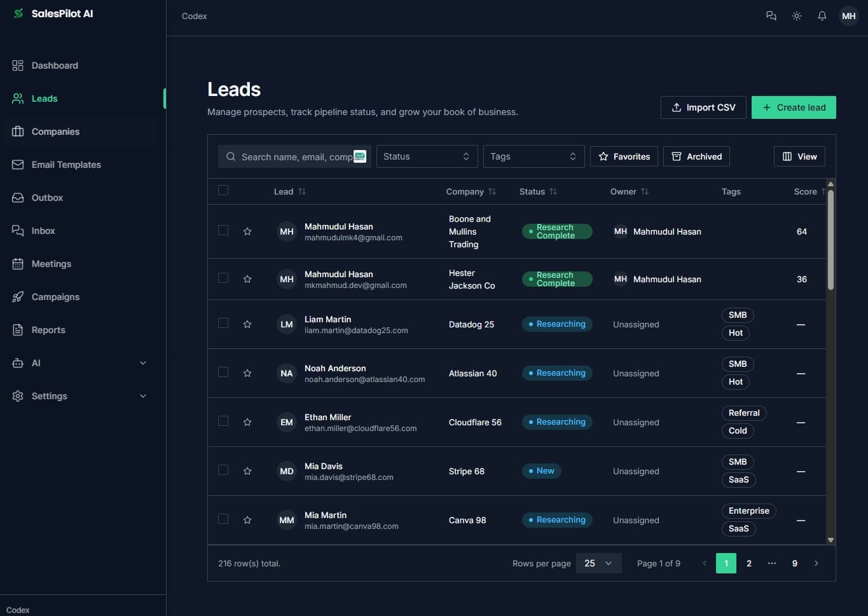
Task: Click the Import CSV button
Action: [x=703, y=107]
